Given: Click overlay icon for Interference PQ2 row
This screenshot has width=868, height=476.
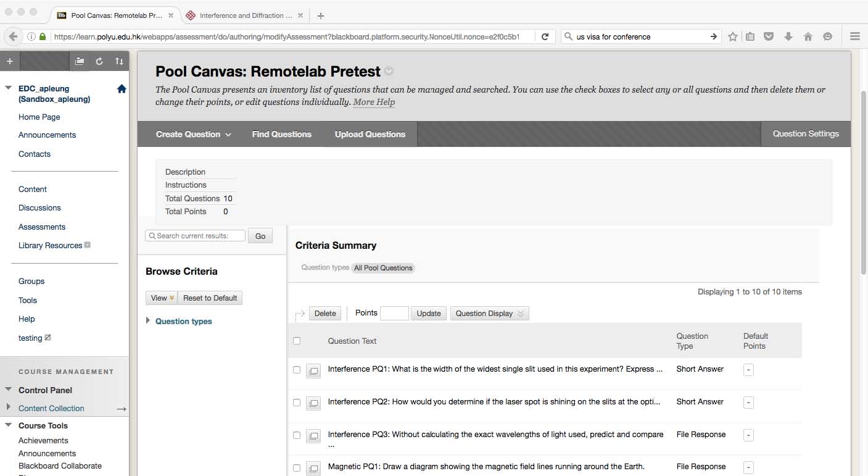Looking at the screenshot, I should click(313, 403).
